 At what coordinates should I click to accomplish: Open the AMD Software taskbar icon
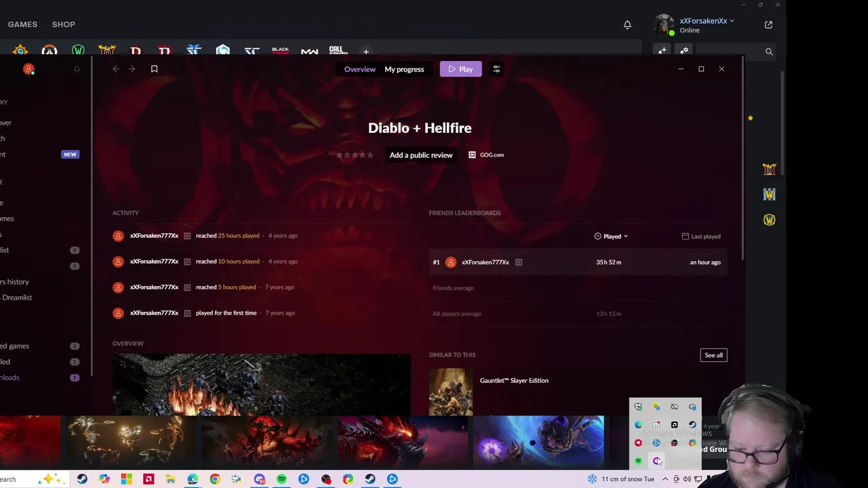coord(149,479)
